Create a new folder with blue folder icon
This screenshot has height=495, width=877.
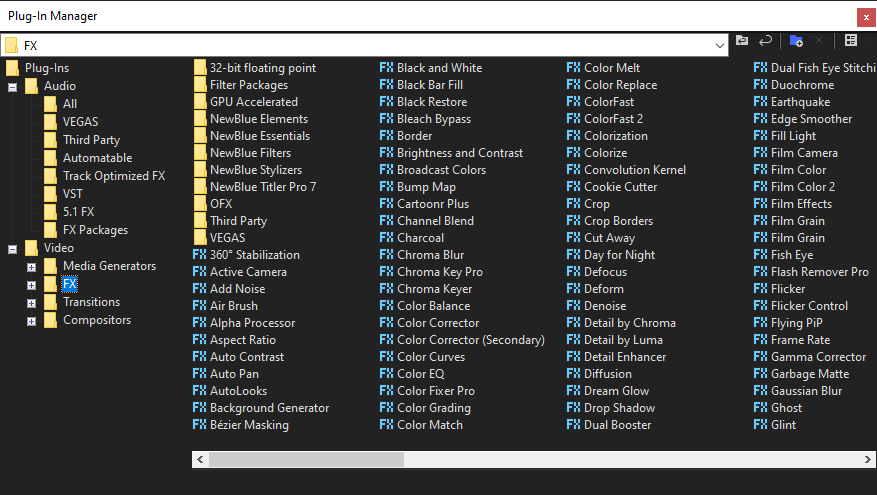click(796, 41)
